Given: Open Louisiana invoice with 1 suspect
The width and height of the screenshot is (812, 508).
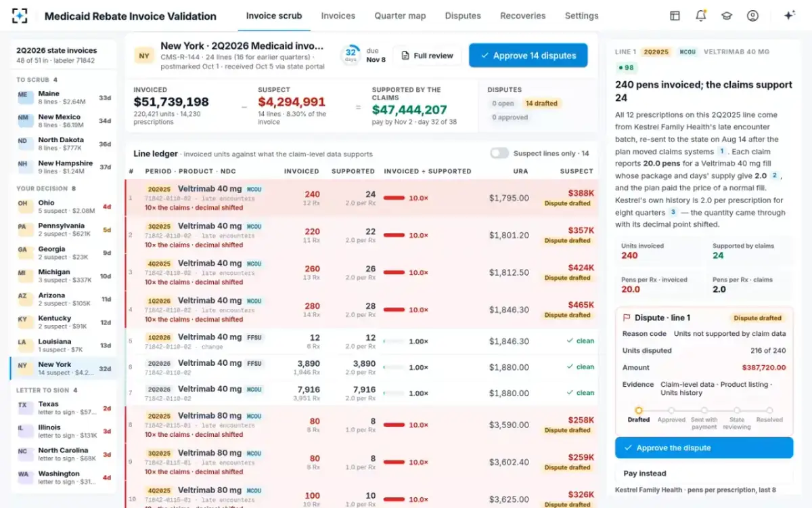Looking at the screenshot, I should (x=64, y=345).
